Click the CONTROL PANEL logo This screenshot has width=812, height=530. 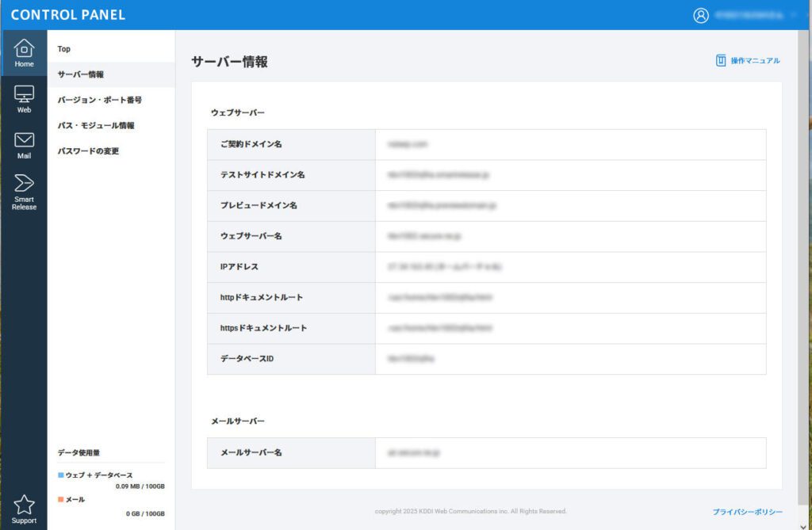(x=68, y=15)
